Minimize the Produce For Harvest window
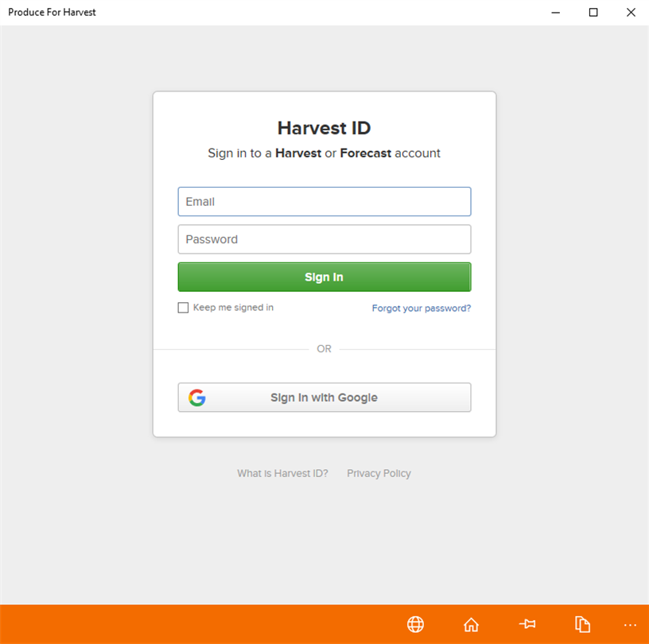 [555, 13]
